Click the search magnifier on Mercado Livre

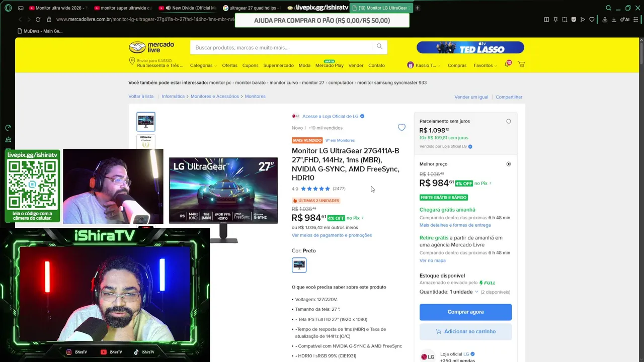(x=379, y=47)
